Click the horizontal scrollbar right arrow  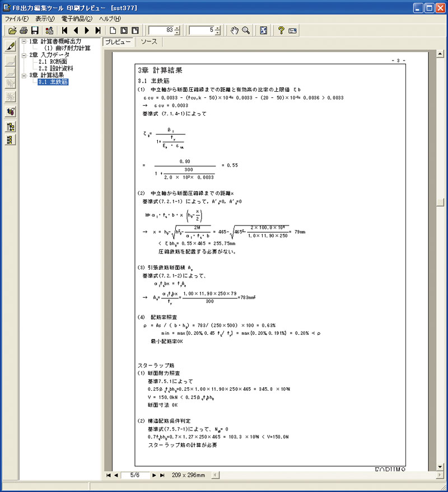point(440,475)
